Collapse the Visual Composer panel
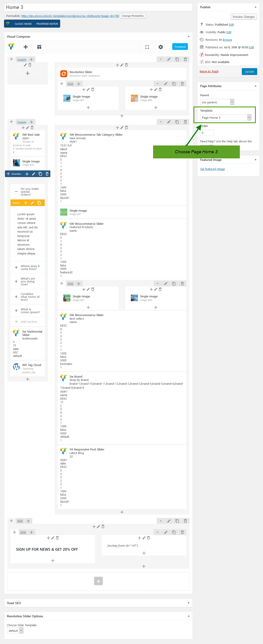Image resolution: width=263 pixels, height=644 pixels. pos(189,36)
